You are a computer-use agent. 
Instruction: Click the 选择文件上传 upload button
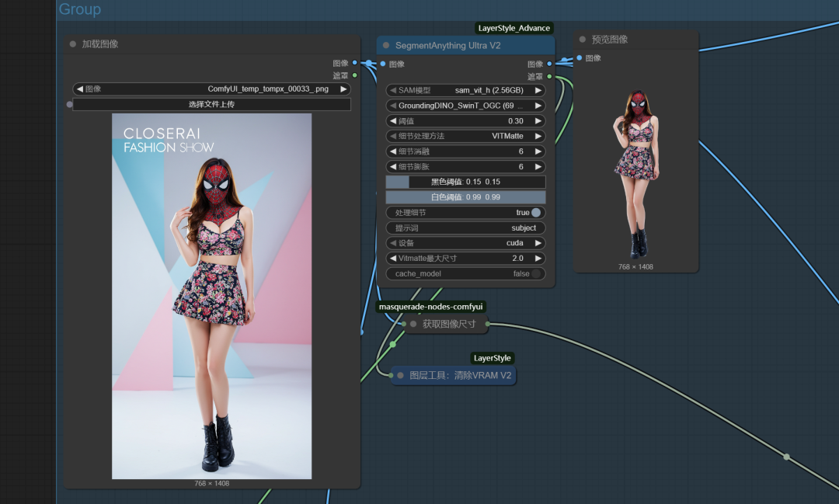click(x=211, y=104)
